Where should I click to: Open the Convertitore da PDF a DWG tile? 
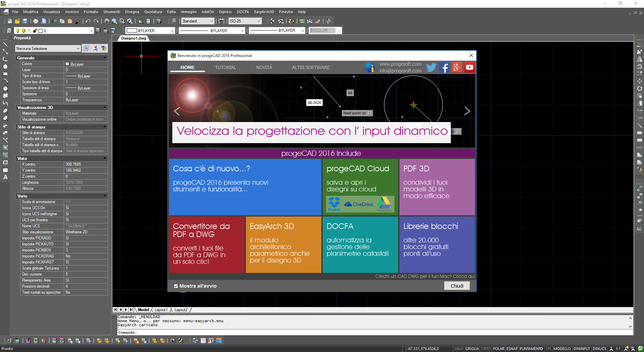pyautogui.click(x=207, y=244)
